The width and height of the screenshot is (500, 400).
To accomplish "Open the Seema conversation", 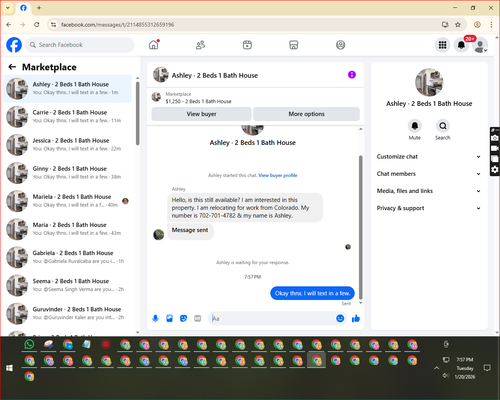I will pyautogui.click(x=68, y=285).
